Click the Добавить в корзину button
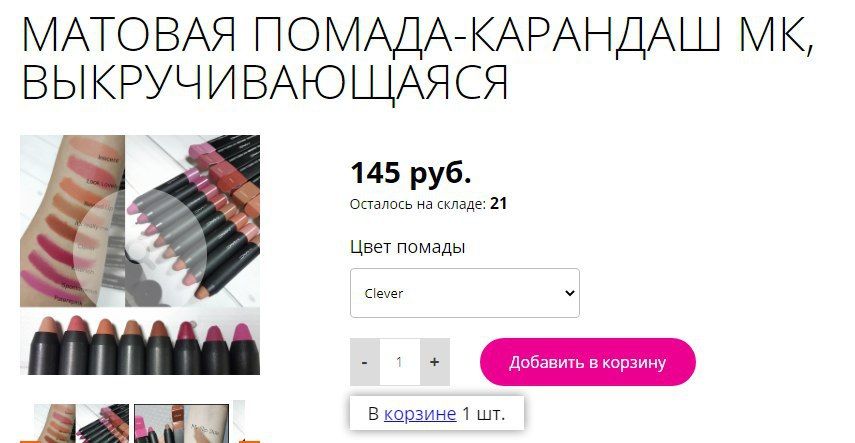The width and height of the screenshot is (855, 443). pyautogui.click(x=588, y=362)
